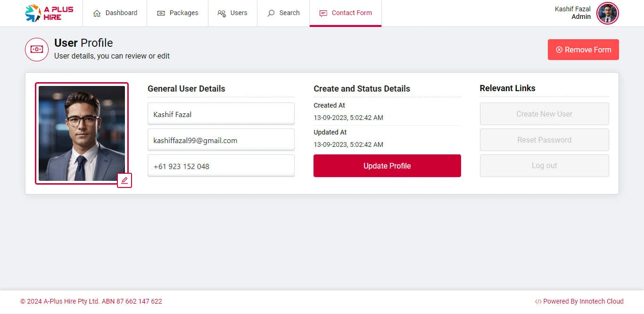Click the Packages money icon
The width and height of the screenshot is (644, 314).
click(161, 13)
